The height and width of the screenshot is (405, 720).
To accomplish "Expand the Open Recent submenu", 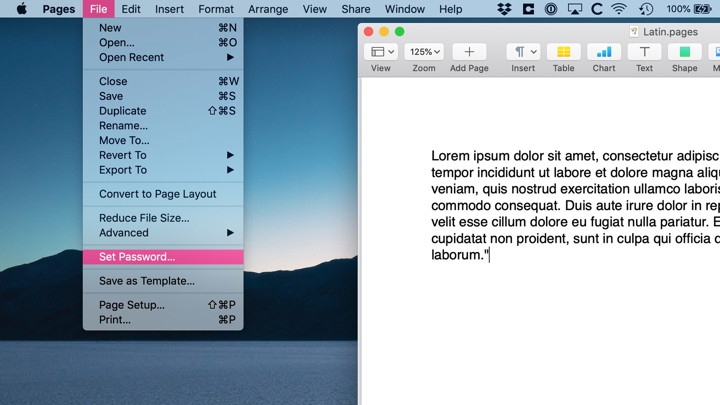I will (163, 57).
